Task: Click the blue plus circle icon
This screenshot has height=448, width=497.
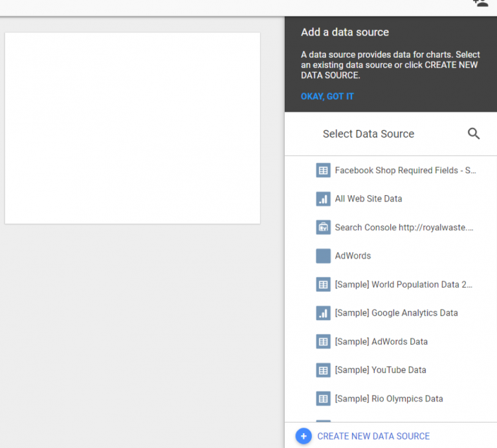Action: click(x=304, y=436)
